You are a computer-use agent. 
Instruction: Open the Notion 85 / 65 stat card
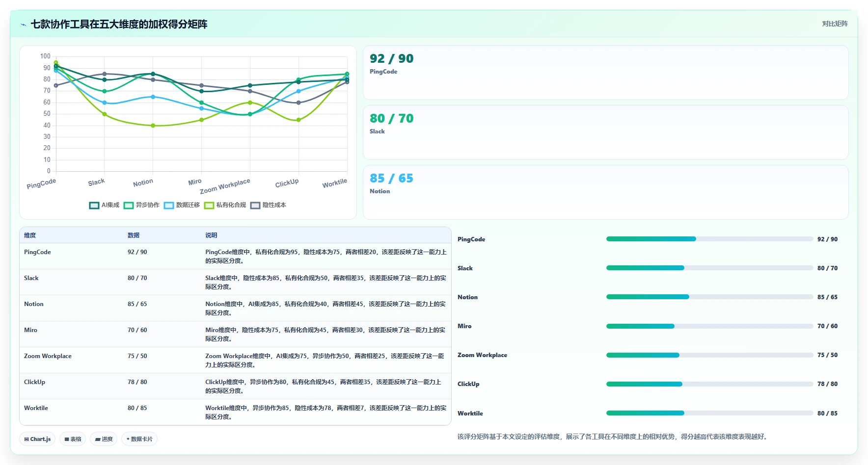point(605,192)
